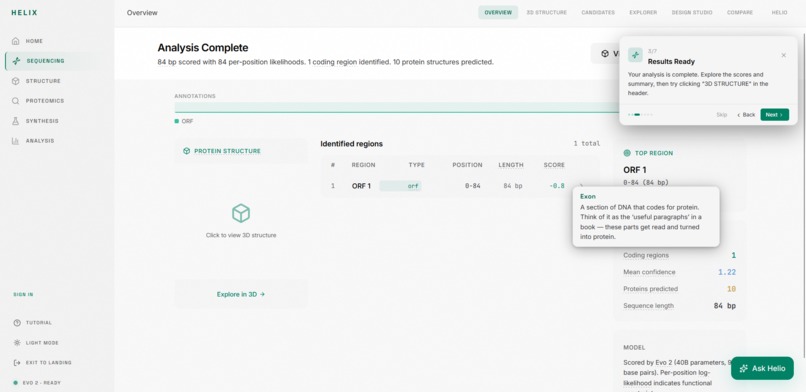806x392 pixels.
Task: Click the Protein Structure header
Action: coord(227,151)
